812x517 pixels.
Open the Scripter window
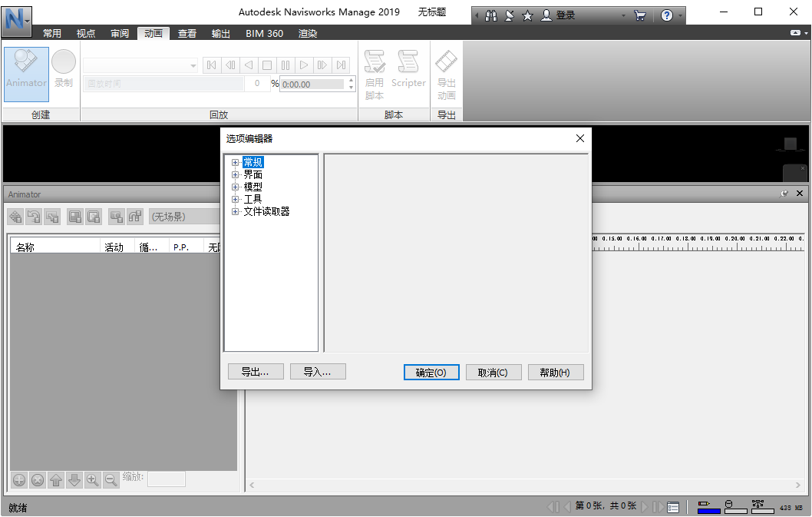(408, 69)
